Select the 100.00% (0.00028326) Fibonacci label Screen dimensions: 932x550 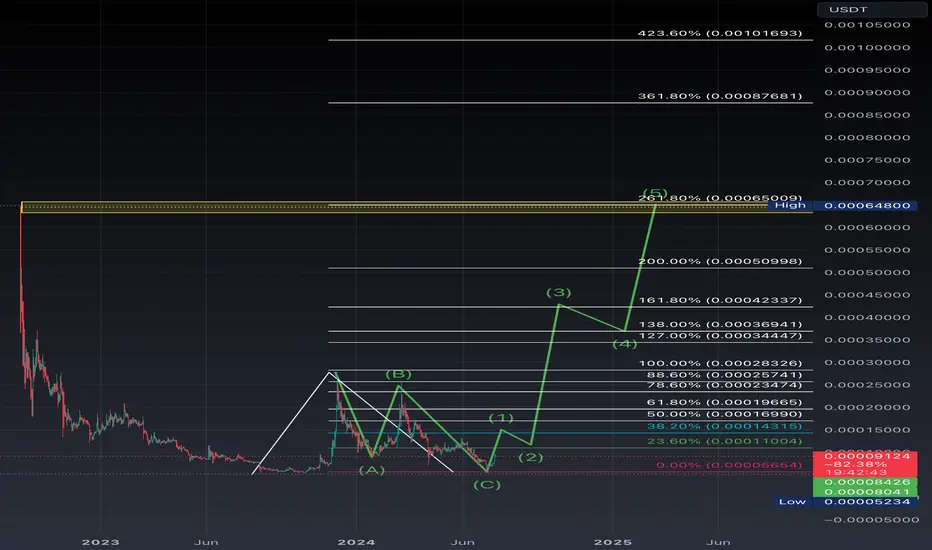pyautogui.click(x=720, y=363)
